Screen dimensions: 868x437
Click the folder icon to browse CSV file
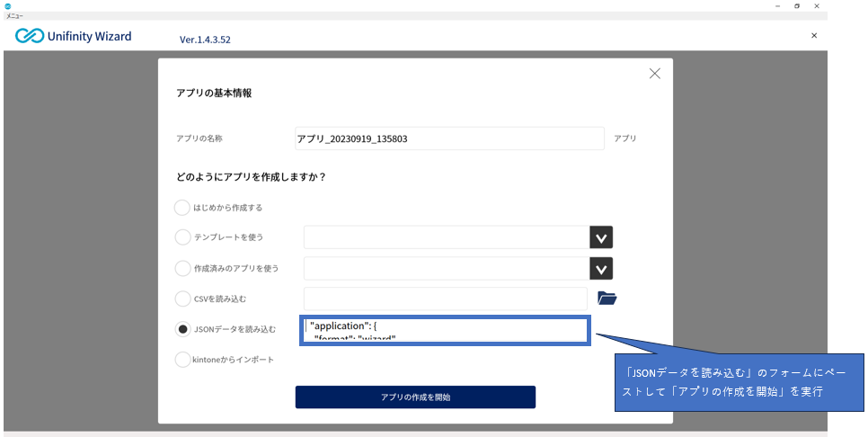607,299
